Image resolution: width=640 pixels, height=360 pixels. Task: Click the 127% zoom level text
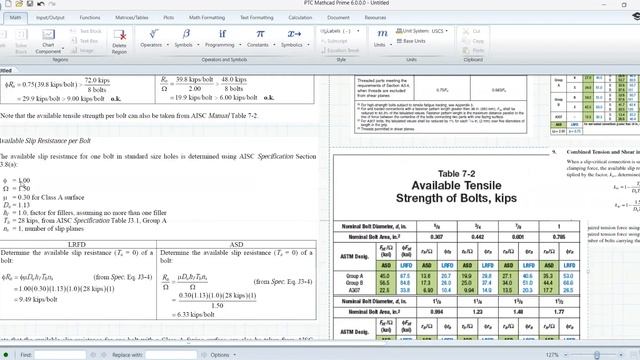(552, 355)
